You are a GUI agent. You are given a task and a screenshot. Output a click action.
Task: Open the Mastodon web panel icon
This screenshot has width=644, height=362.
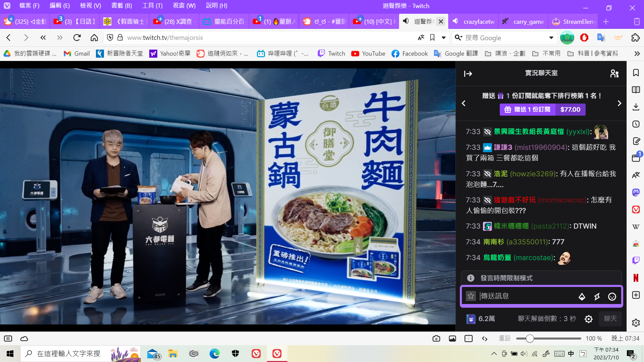[636, 192]
